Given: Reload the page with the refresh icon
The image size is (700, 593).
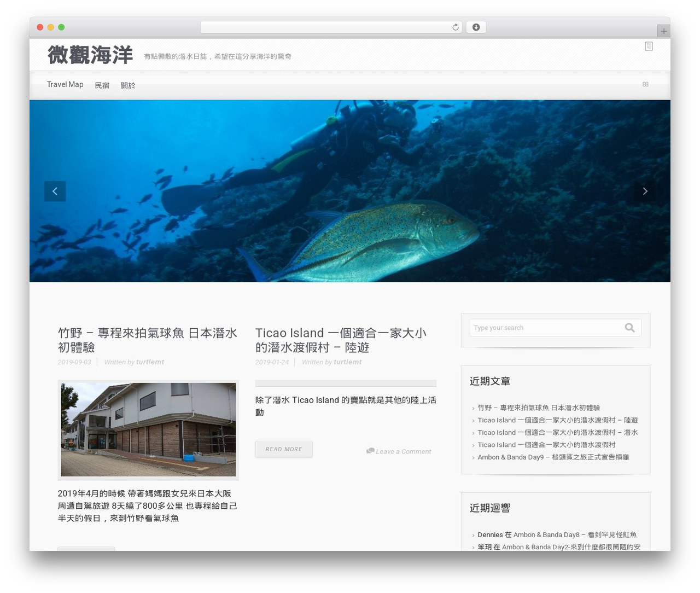Looking at the screenshot, I should pos(455,27).
